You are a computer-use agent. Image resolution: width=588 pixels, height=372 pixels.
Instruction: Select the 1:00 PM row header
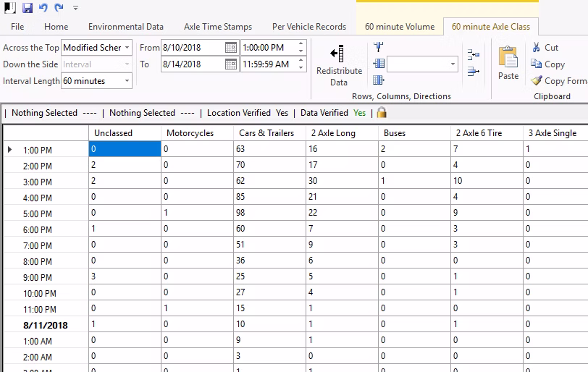(46, 150)
